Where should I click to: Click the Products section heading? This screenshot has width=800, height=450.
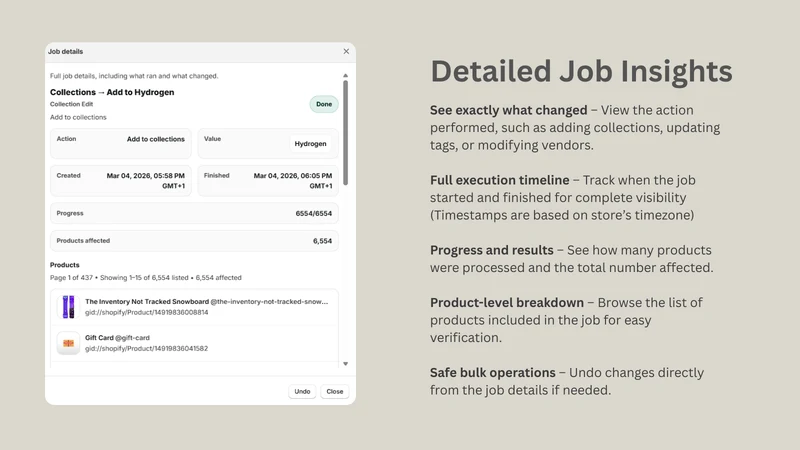point(65,265)
